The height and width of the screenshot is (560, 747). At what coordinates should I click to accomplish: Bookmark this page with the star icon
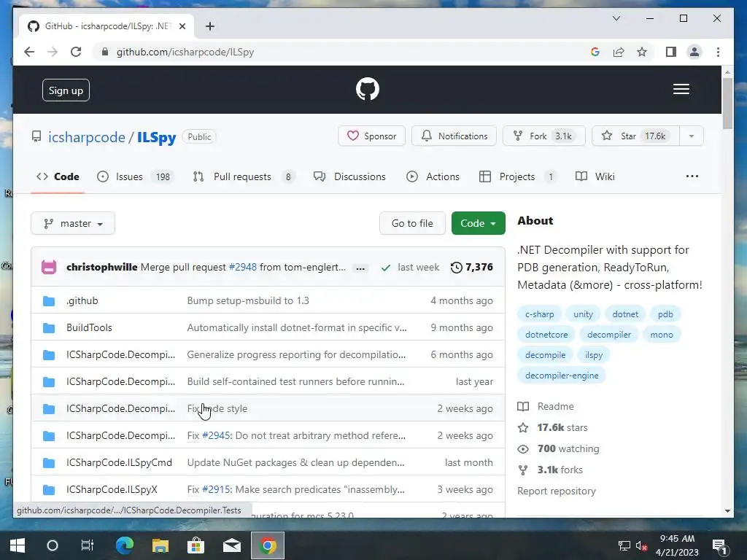pos(642,52)
